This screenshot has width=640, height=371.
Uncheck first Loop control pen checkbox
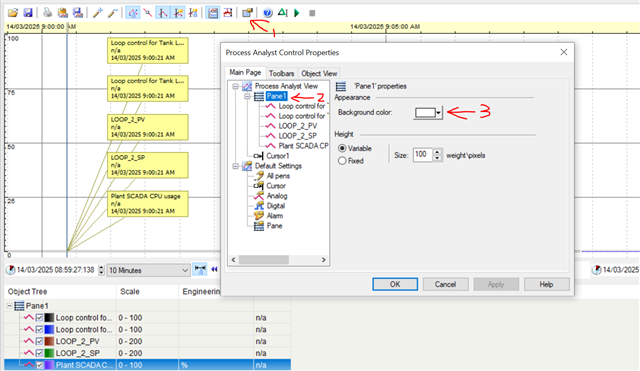coord(39,318)
